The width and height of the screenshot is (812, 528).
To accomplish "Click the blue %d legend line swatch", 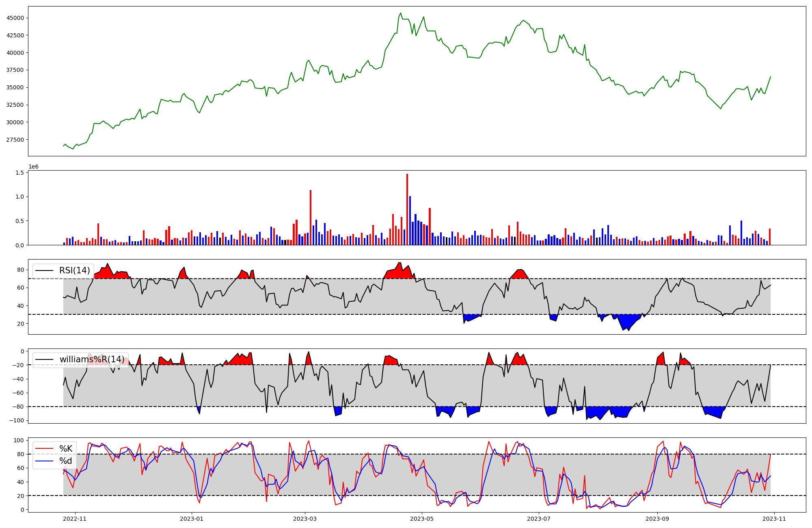I will 45,461.
